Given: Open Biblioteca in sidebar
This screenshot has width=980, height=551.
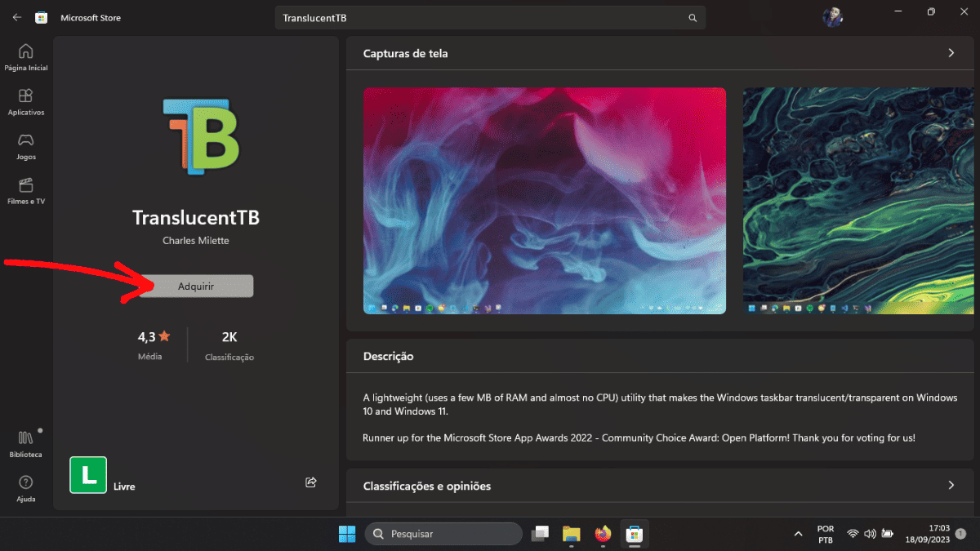Looking at the screenshot, I should 26,443.
